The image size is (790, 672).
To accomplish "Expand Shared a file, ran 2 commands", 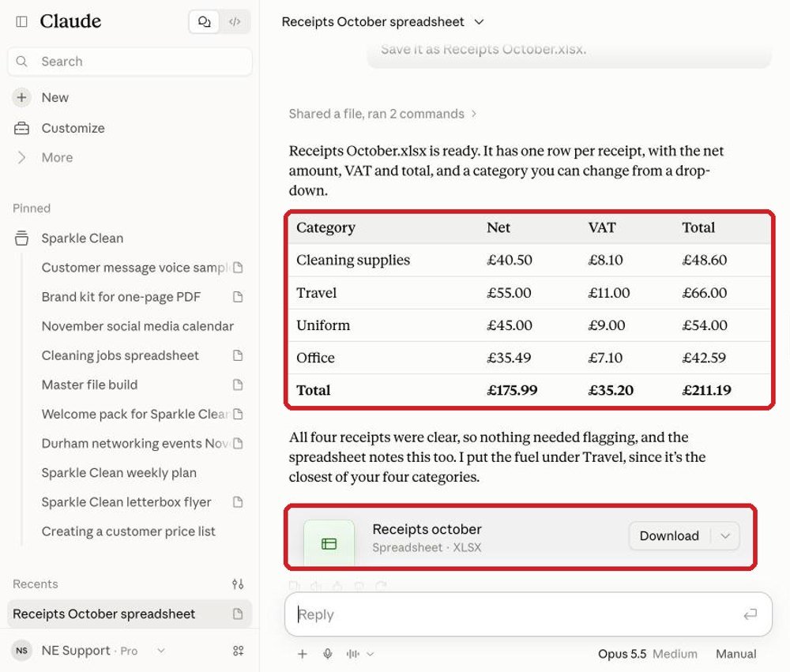I will click(382, 114).
